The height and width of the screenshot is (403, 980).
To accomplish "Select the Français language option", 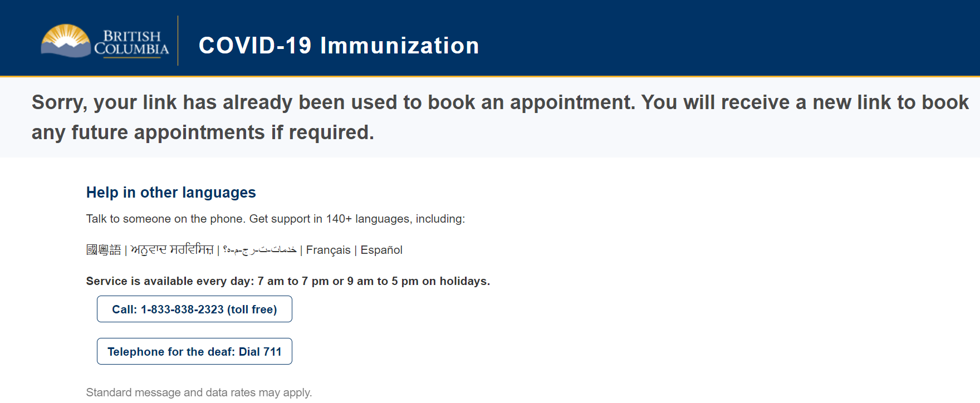I will click(x=328, y=250).
